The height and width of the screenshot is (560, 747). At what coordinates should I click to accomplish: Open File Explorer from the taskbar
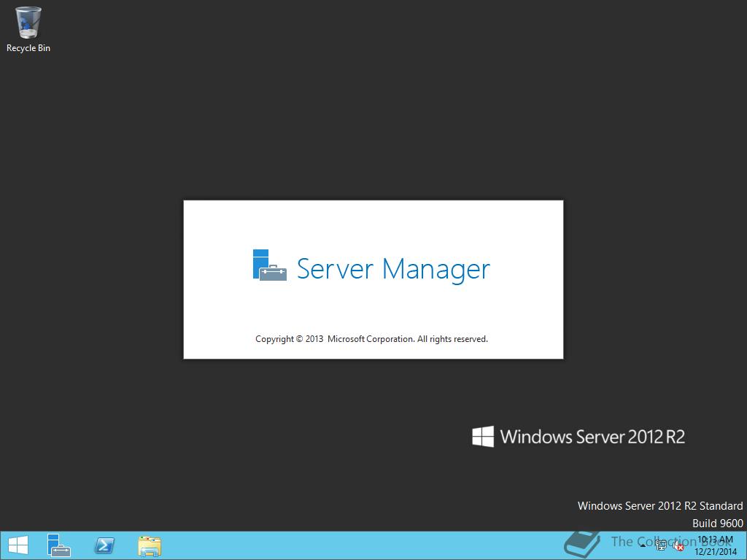(150, 546)
